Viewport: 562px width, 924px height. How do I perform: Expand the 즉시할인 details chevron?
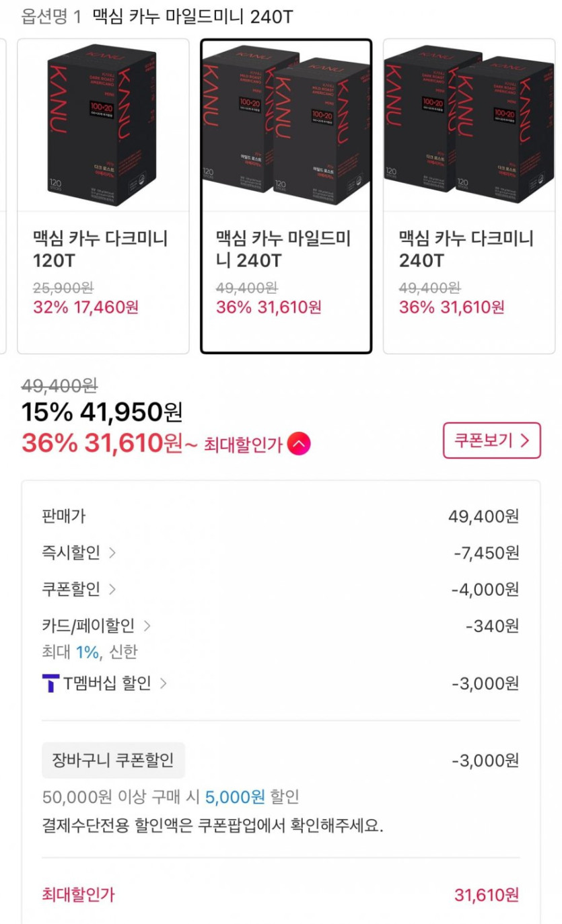pyautogui.click(x=112, y=553)
